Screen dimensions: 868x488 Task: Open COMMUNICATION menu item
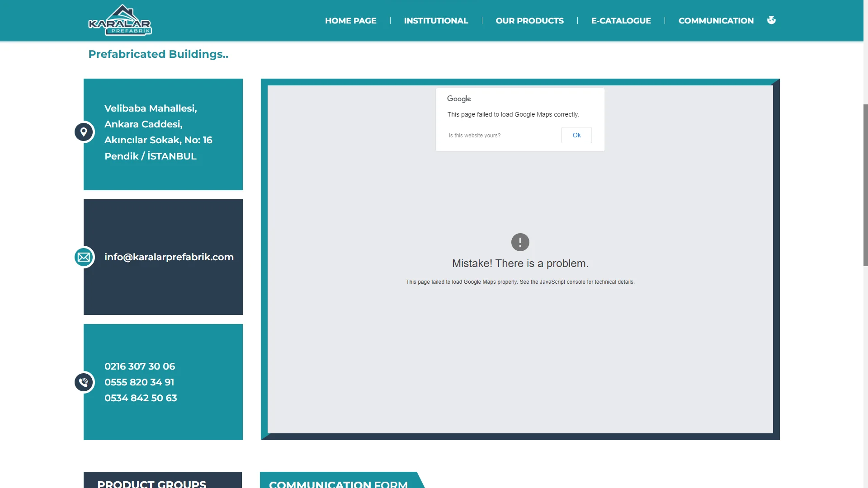(x=716, y=21)
